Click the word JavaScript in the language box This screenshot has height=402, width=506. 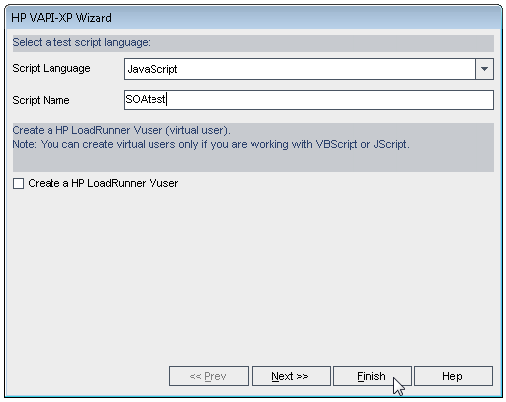(152, 69)
